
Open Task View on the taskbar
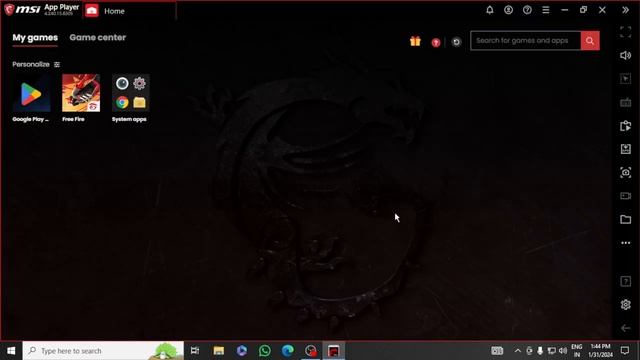pyautogui.click(x=195, y=351)
